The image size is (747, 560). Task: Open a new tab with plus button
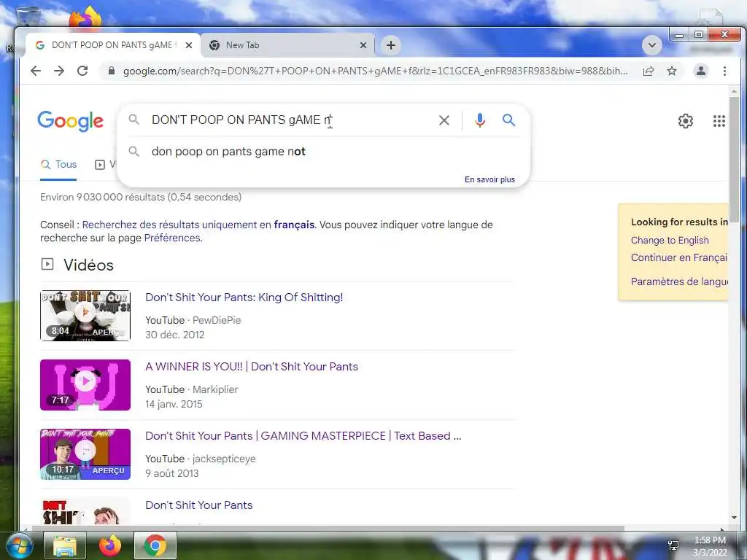coord(391,45)
